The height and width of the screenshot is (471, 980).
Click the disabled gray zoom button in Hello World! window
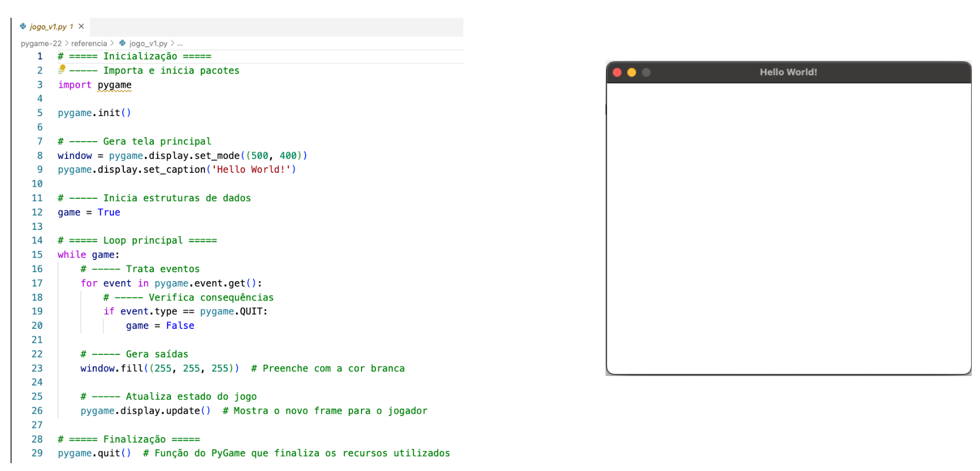point(646,72)
